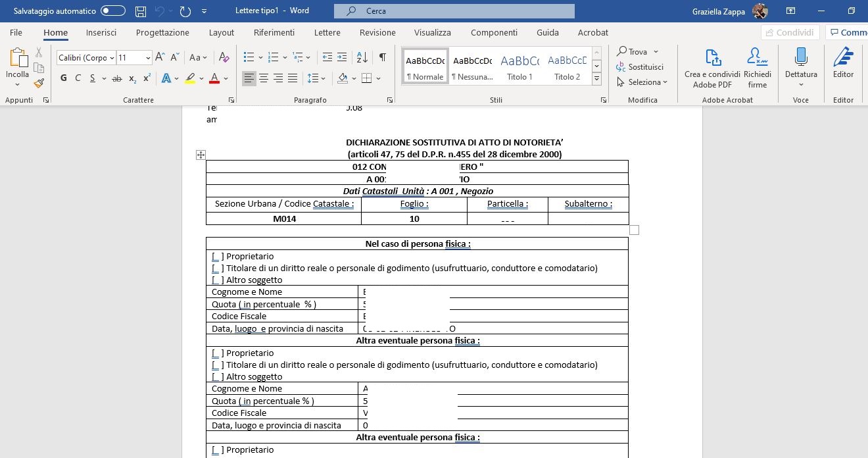Open the Dettatura dropdown arrow
Screen dimensions: 868x458
pos(801,85)
